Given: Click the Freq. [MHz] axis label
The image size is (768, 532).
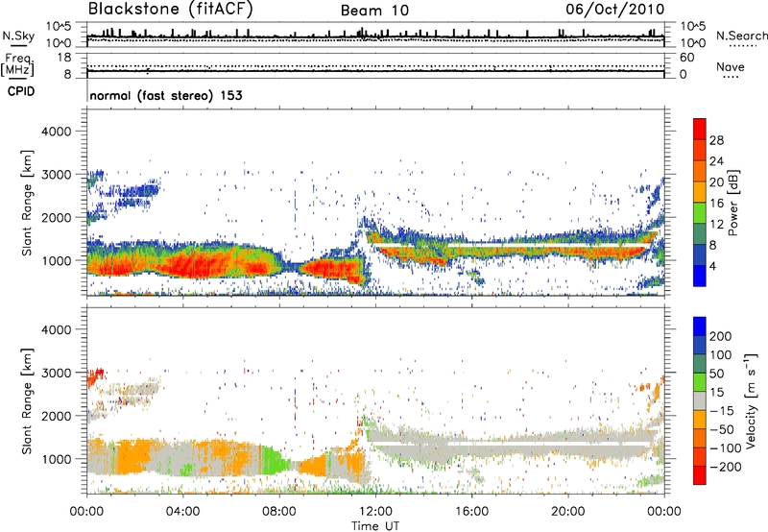Looking at the screenshot, I should point(17,65).
